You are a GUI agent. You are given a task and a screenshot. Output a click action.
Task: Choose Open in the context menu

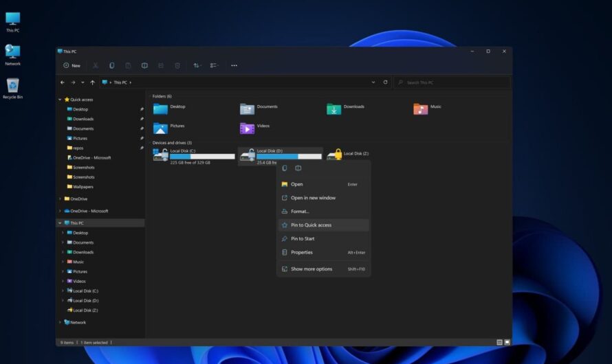324,184
